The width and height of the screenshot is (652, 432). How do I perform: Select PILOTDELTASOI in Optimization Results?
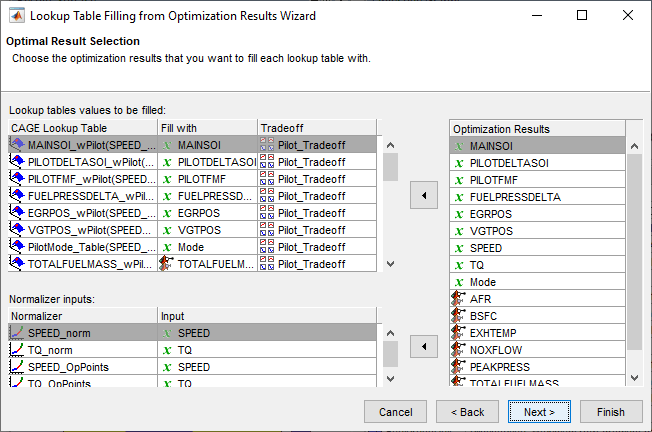coord(510,162)
